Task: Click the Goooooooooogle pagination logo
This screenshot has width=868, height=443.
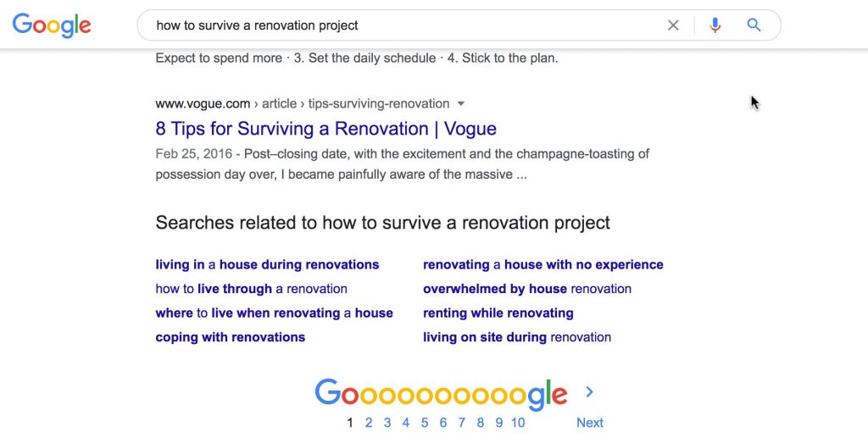Action: pos(441,394)
